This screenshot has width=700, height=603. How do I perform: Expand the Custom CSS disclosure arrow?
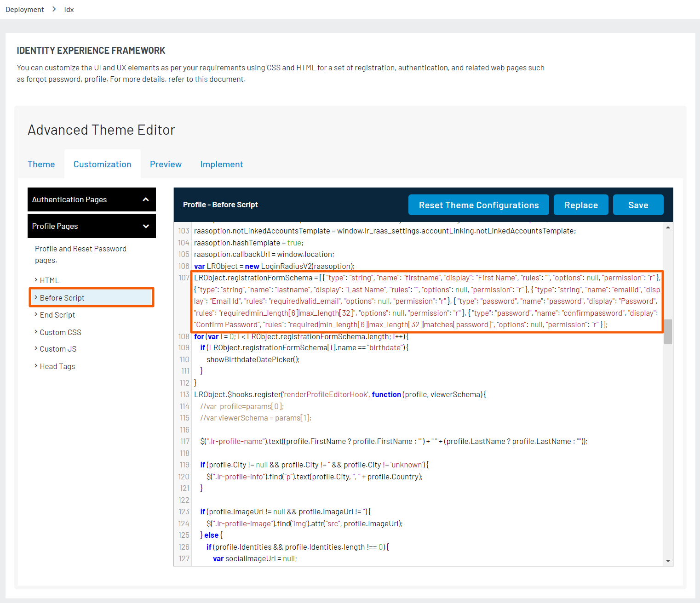coord(36,332)
